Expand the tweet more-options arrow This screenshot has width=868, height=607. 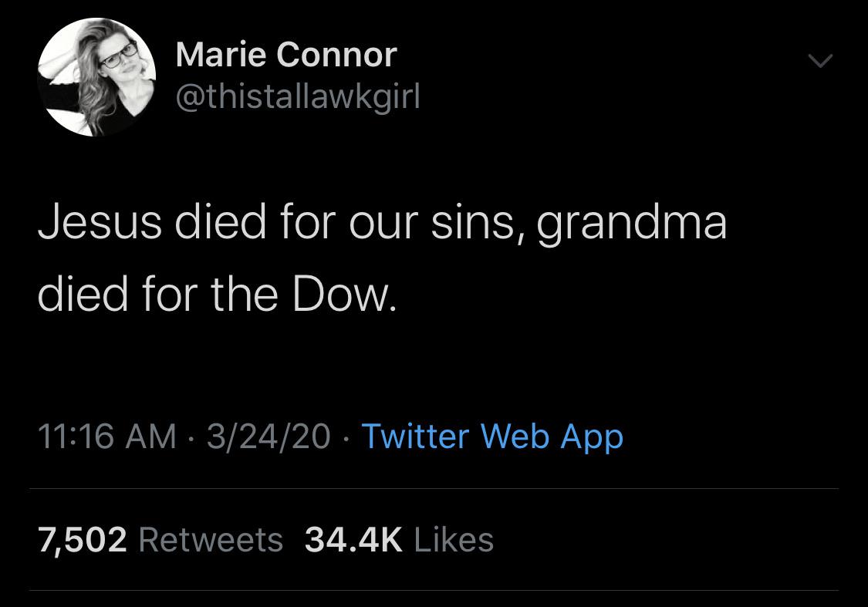[820, 59]
